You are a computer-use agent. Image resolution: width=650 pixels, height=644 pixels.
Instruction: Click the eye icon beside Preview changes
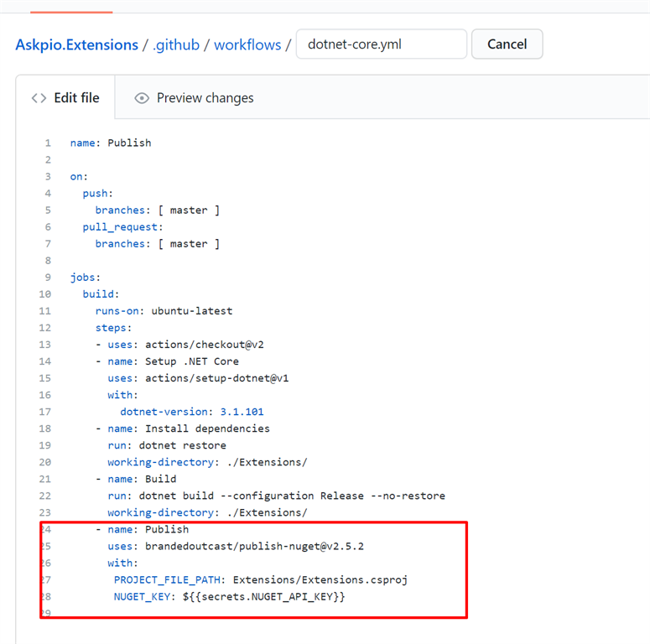[x=142, y=98]
